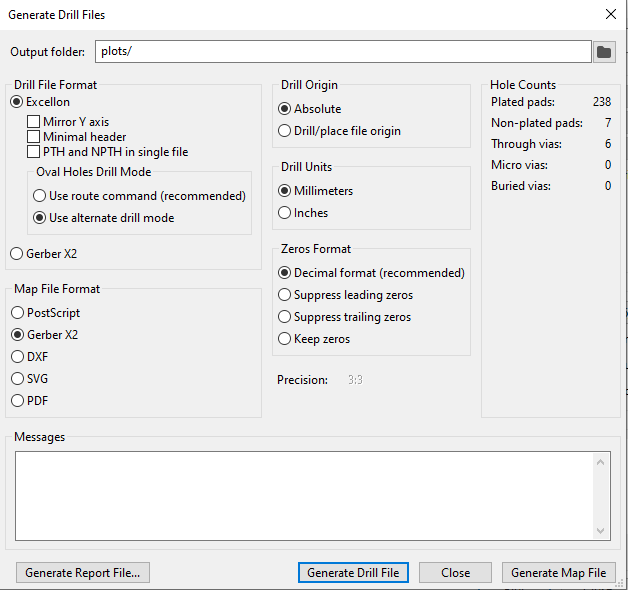This screenshot has height=590, width=628.
Task: Browse for output folder with folder icon
Action: click(x=604, y=52)
